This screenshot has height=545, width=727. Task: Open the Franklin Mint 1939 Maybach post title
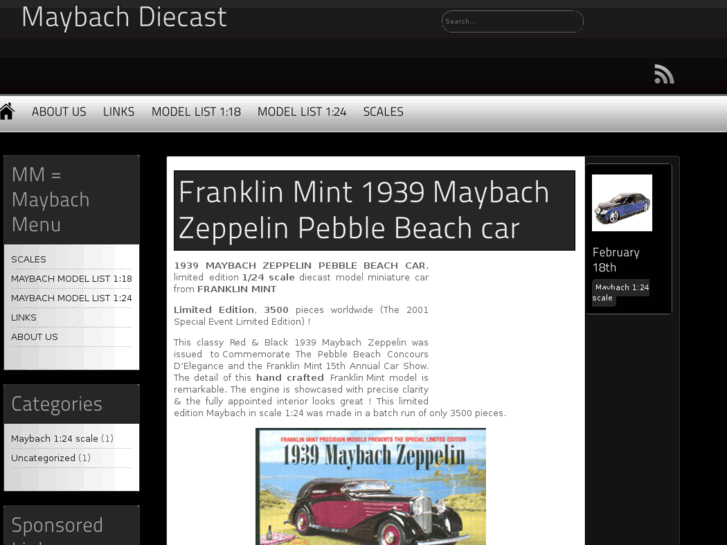(364, 210)
